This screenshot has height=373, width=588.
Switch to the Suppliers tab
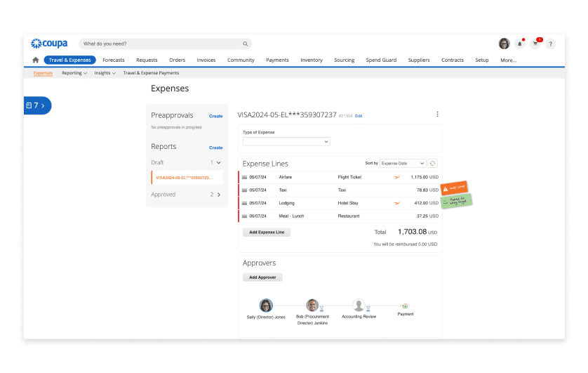point(419,60)
